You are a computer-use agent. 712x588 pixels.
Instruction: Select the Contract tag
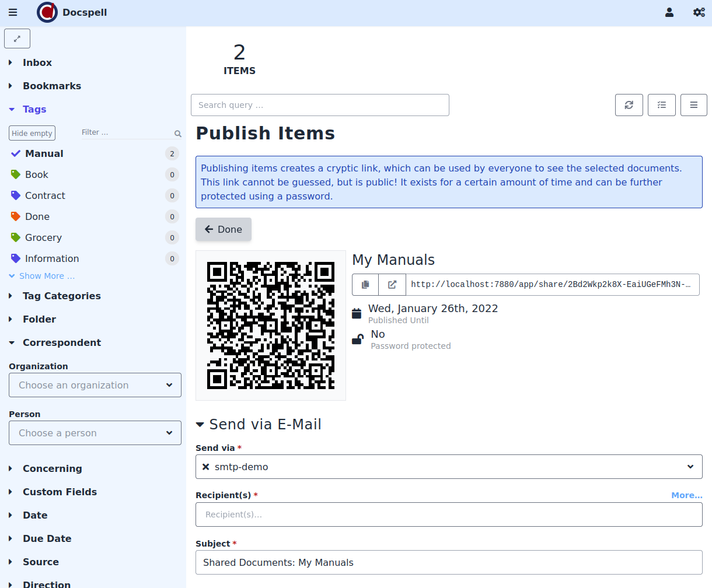[45, 195]
